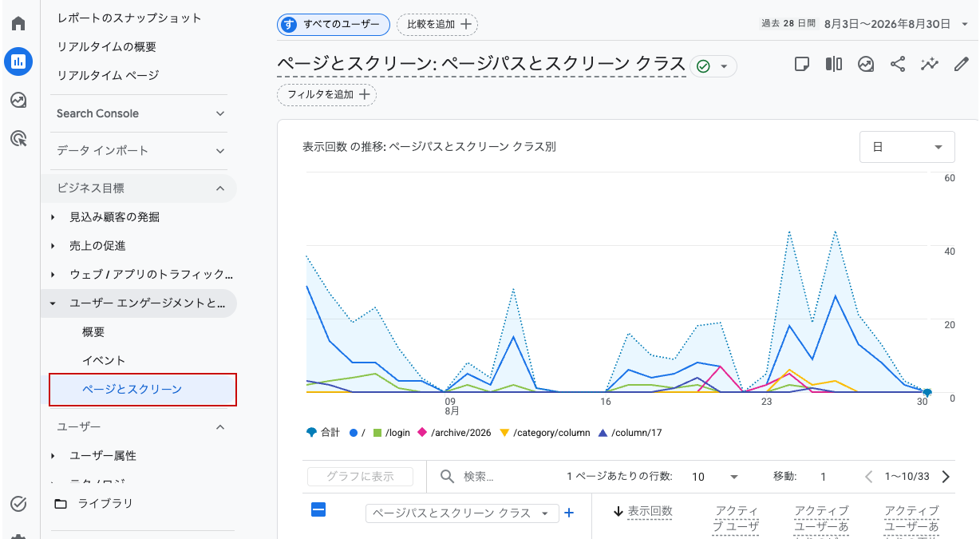Go to the previous table page arrow
Screen dimensions: 980x539
[869, 477]
